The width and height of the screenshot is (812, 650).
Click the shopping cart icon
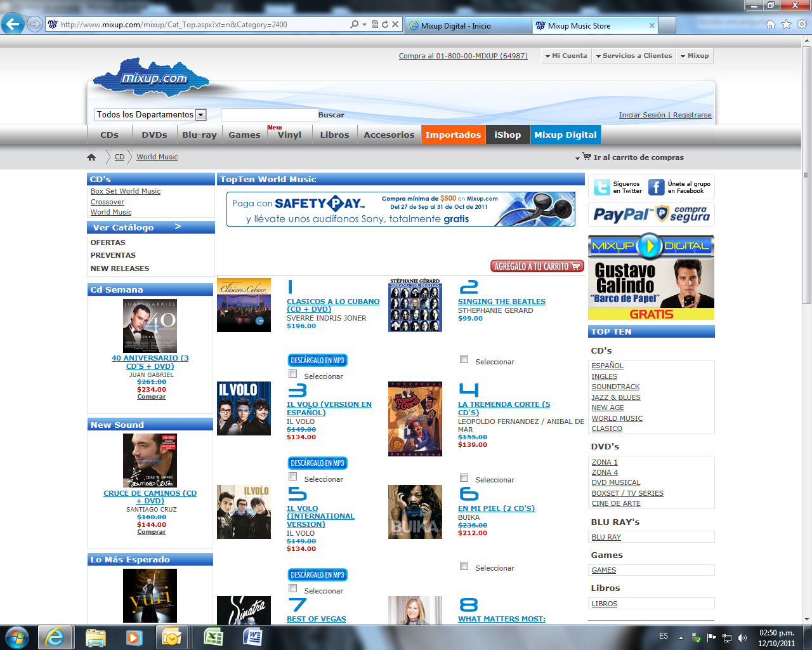click(587, 157)
